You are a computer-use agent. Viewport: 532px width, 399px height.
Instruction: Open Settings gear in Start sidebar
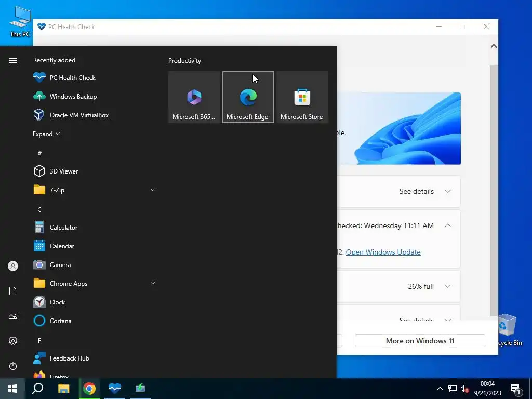click(x=13, y=341)
